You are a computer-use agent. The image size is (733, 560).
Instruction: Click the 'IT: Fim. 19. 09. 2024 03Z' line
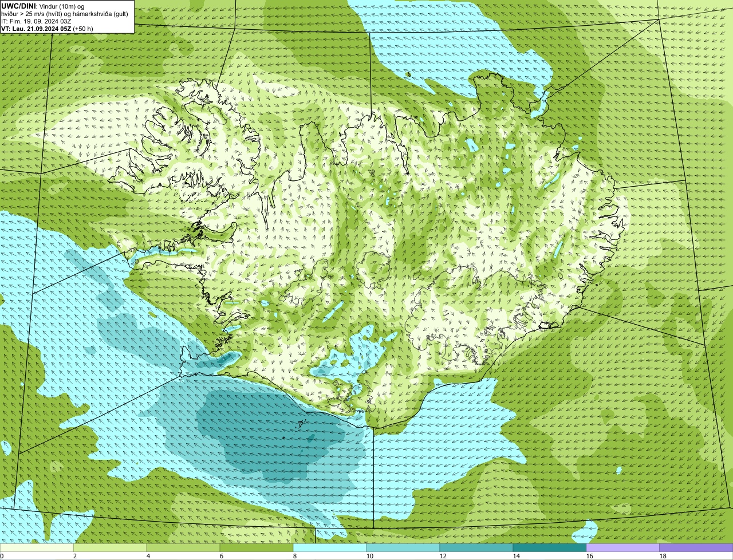[36, 21]
